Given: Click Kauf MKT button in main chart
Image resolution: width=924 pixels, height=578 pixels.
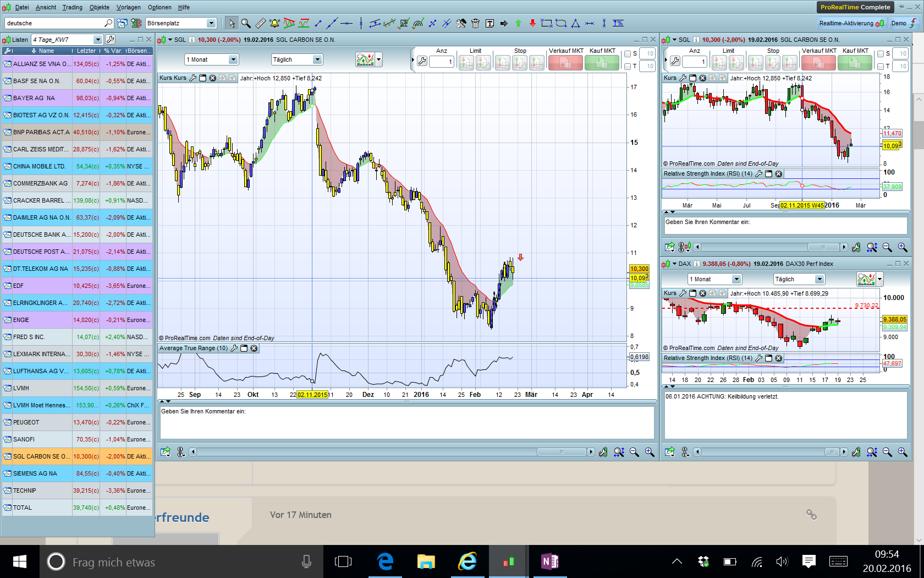Looking at the screenshot, I should 602,63.
